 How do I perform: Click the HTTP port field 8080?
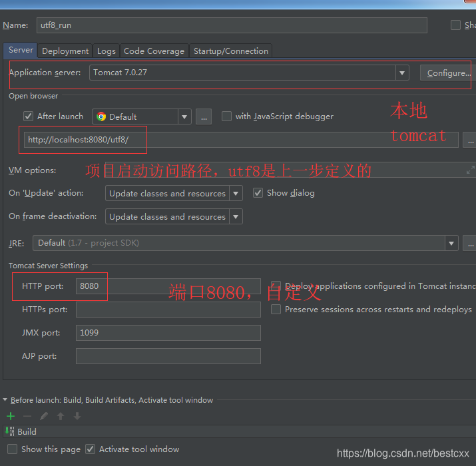(168, 286)
